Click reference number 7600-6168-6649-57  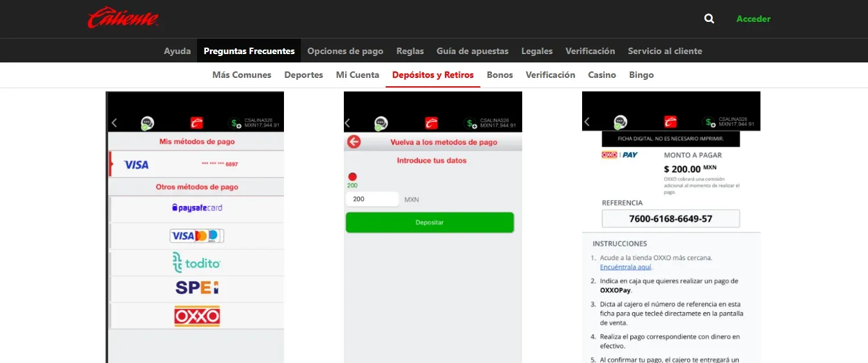[670, 219]
